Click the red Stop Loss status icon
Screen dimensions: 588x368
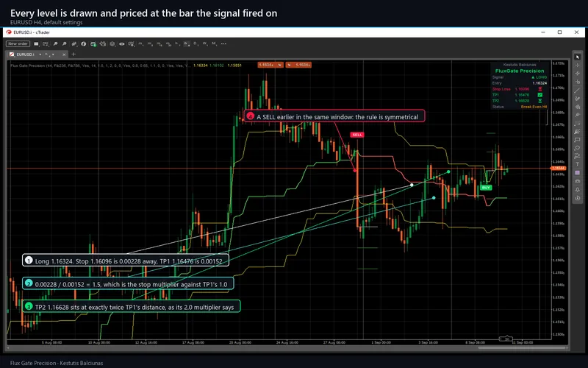pos(540,89)
